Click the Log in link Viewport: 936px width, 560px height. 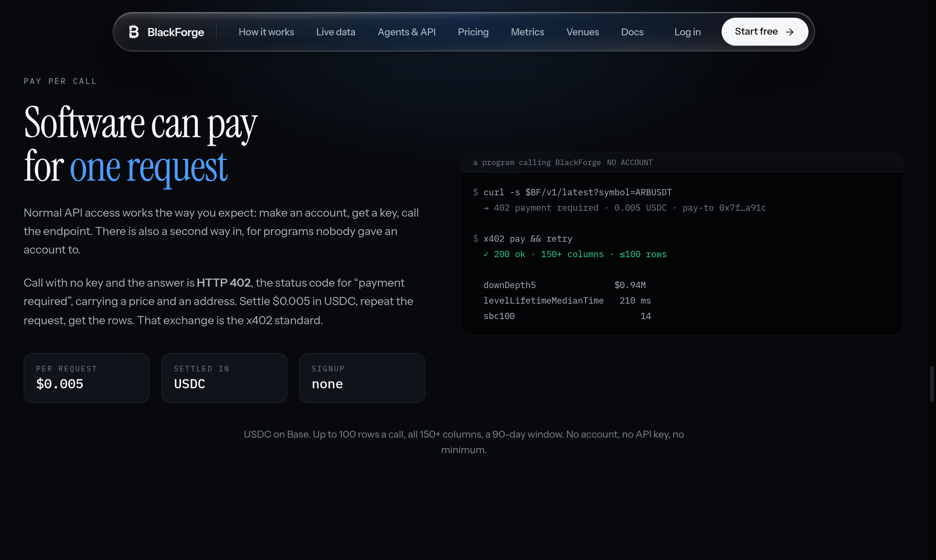tap(687, 32)
